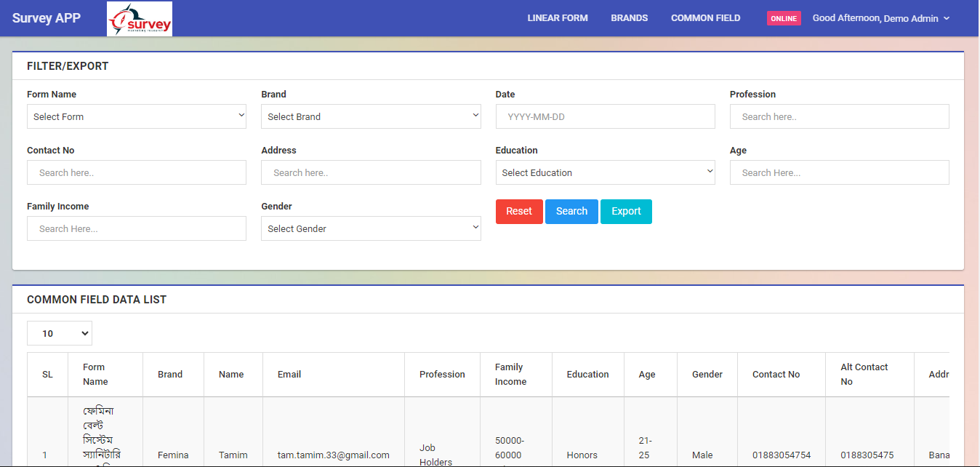Viewport: 980px width, 467px height.
Task: Click the blue Search button
Action: 571,212
